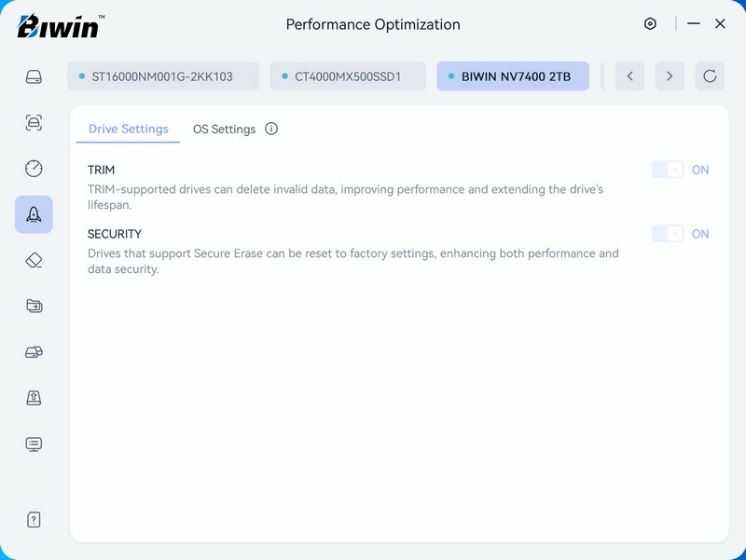Open the drive information sidebar icon
The height and width of the screenshot is (560, 746).
(34, 76)
